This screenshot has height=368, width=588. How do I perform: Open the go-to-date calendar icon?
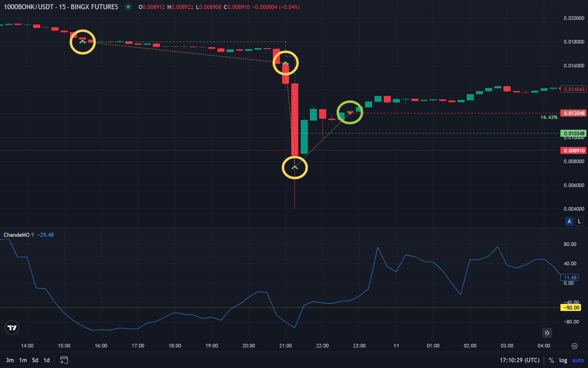[63, 360]
